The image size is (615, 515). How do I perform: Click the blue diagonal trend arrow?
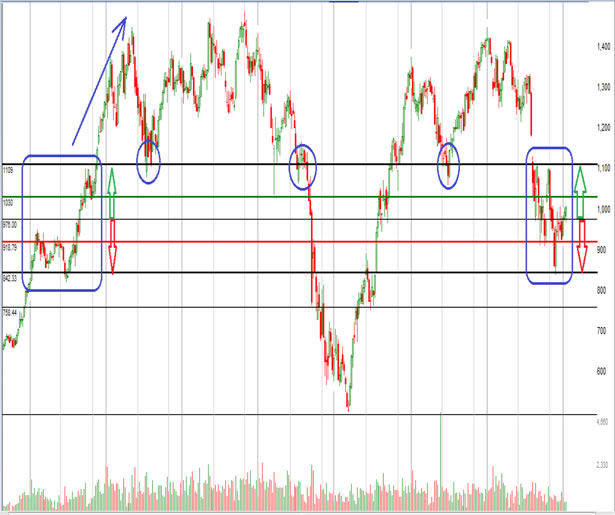tap(99, 82)
